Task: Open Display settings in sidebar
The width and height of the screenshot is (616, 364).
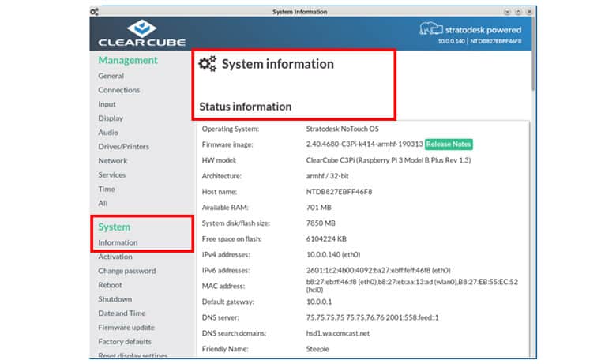Action: pos(111,118)
